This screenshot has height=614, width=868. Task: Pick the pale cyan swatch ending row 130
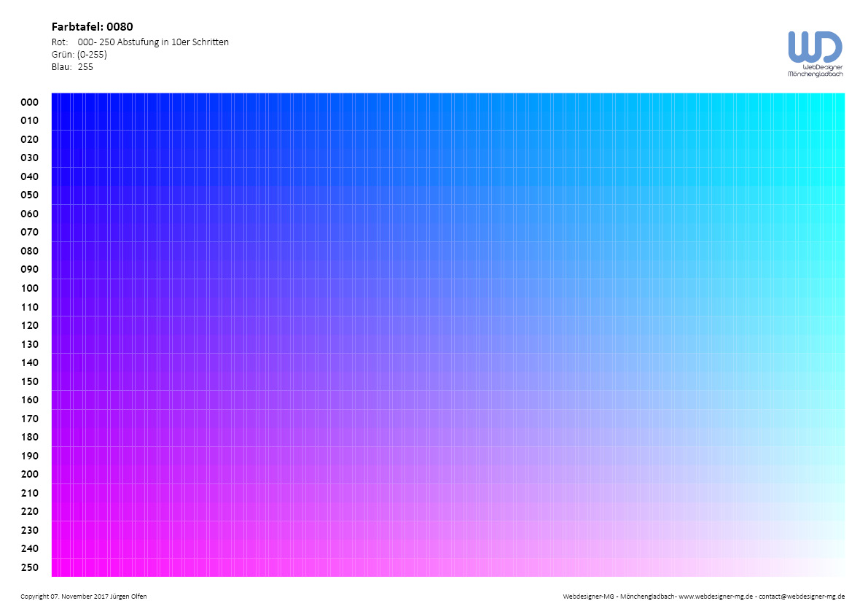[x=843, y=343]
